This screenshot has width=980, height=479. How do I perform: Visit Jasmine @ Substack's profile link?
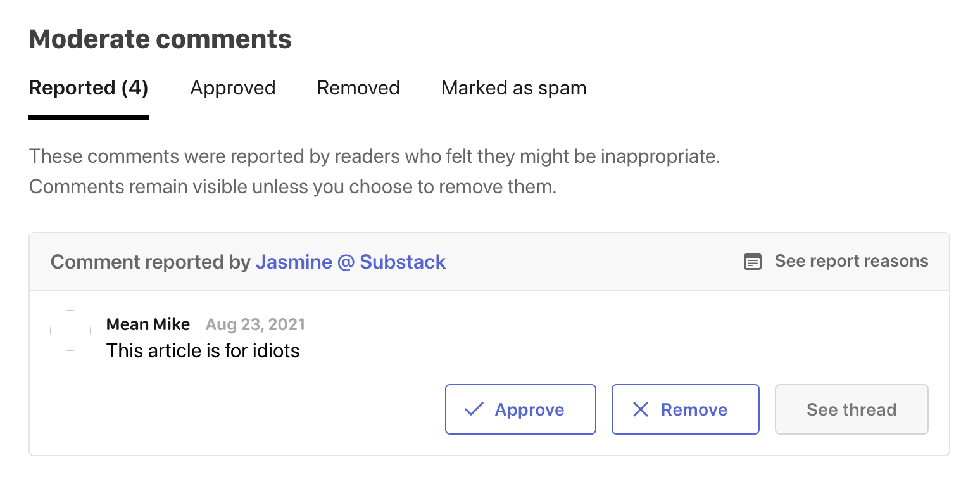tap(351, 261)
